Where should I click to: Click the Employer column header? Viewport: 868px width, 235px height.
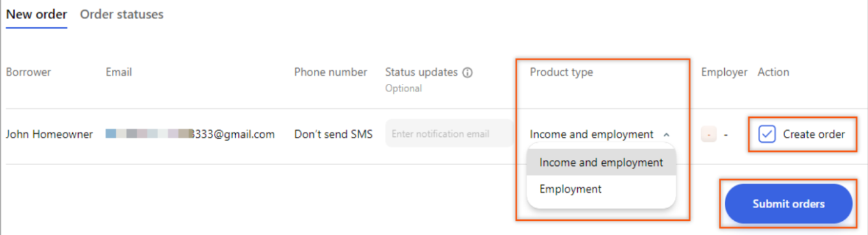[724, 72]
